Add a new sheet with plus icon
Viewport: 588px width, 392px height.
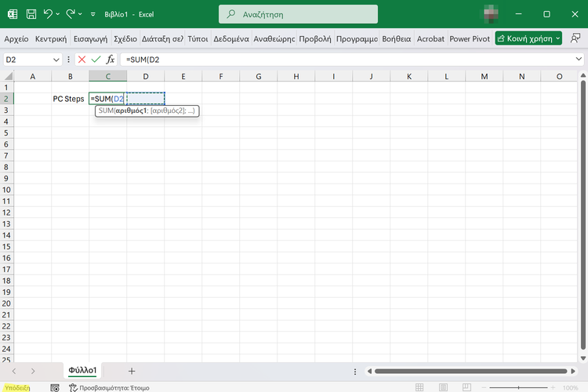132,371
